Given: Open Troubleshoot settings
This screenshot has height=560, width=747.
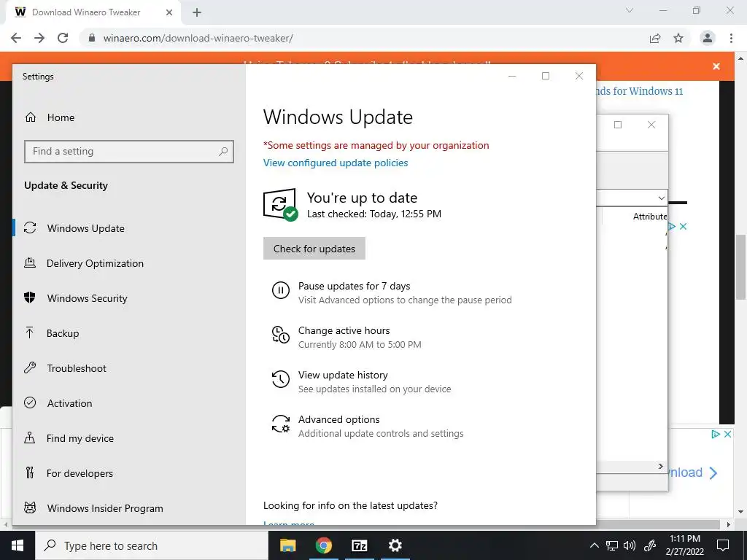Looking at the screenshot, I should pos(76,368).
